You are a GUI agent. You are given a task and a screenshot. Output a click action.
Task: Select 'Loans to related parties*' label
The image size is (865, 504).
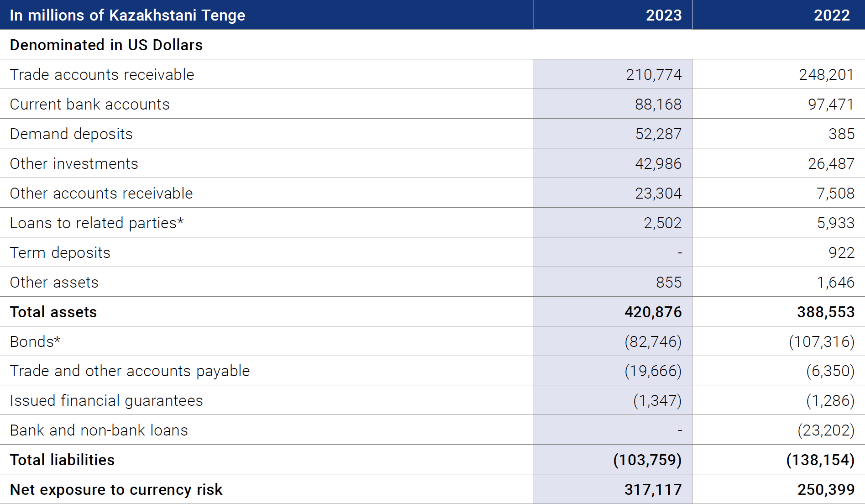97,223
